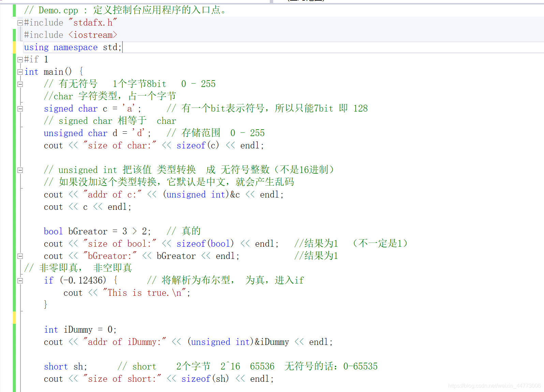
Task: Click the "size of short:" string
Action: (x=122, y=379)
